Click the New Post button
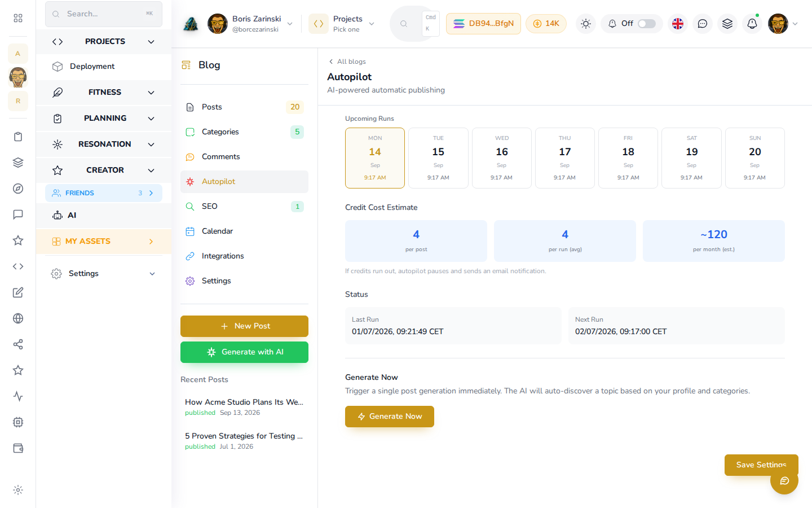812x508 pixels. tap(244, 326)
